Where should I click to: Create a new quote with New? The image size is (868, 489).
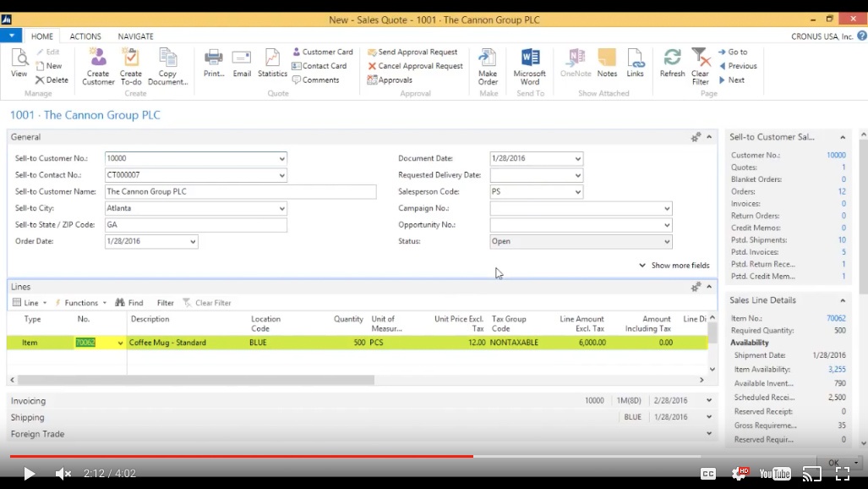(49, 65)
